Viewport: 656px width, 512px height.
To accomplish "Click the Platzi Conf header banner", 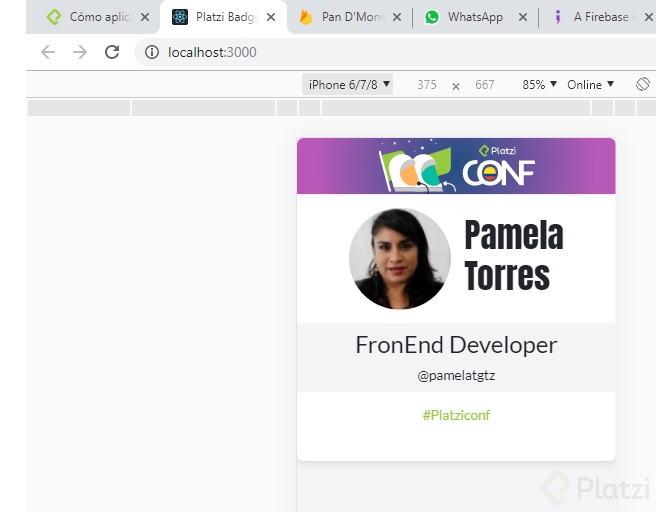I will (456, 166).
